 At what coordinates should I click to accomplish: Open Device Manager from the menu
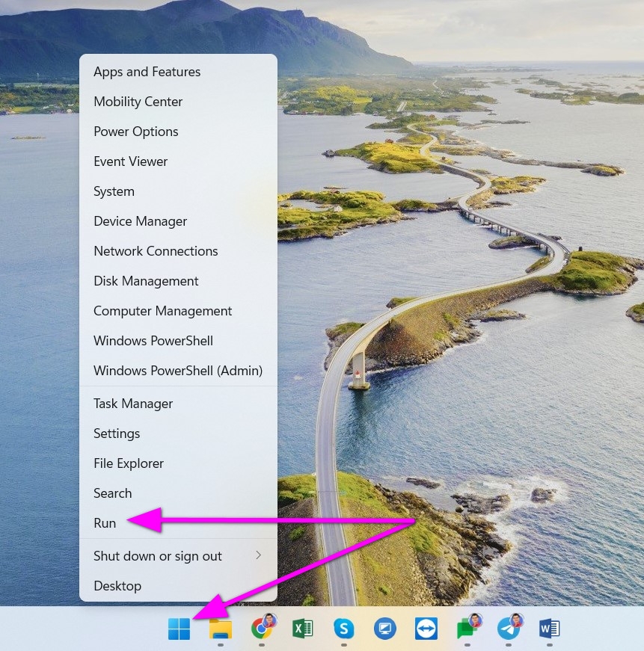coord(140,221)
